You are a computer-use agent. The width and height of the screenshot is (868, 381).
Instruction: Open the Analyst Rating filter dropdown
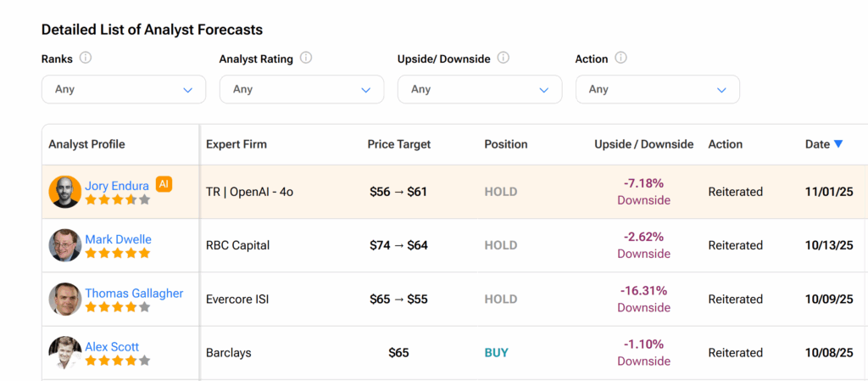point(302,89)
